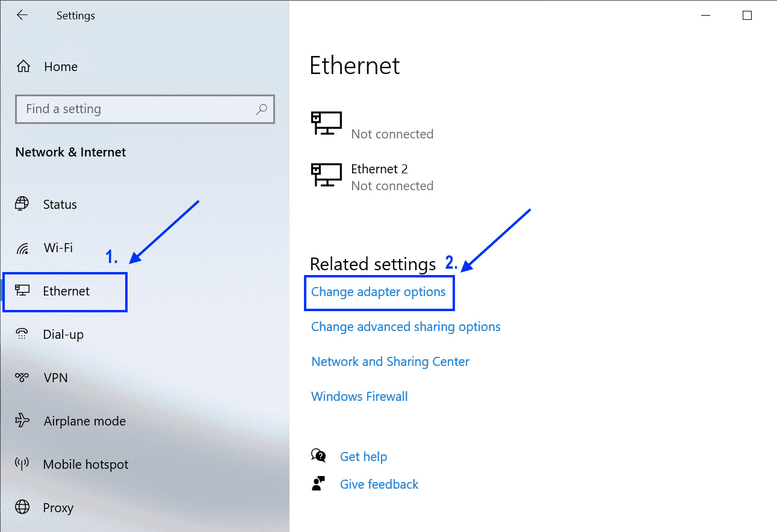Click the Dial-up phone icon

[22, 334]
